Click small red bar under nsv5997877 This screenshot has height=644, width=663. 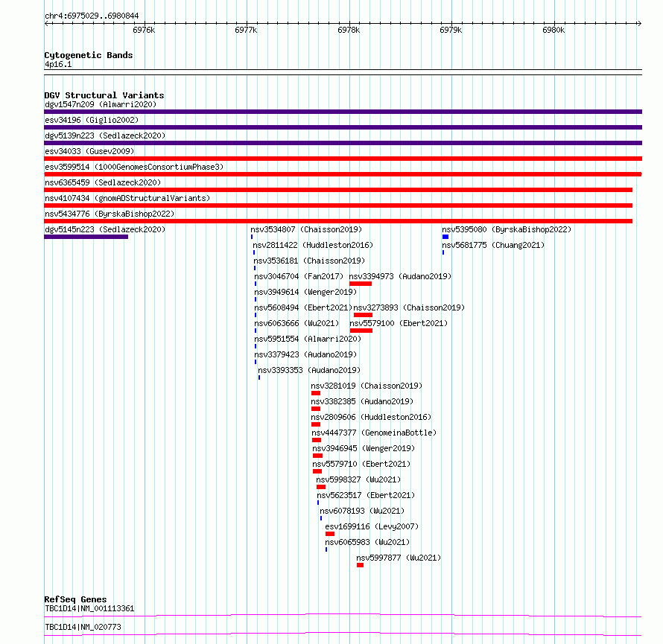[x=361, y=565]
